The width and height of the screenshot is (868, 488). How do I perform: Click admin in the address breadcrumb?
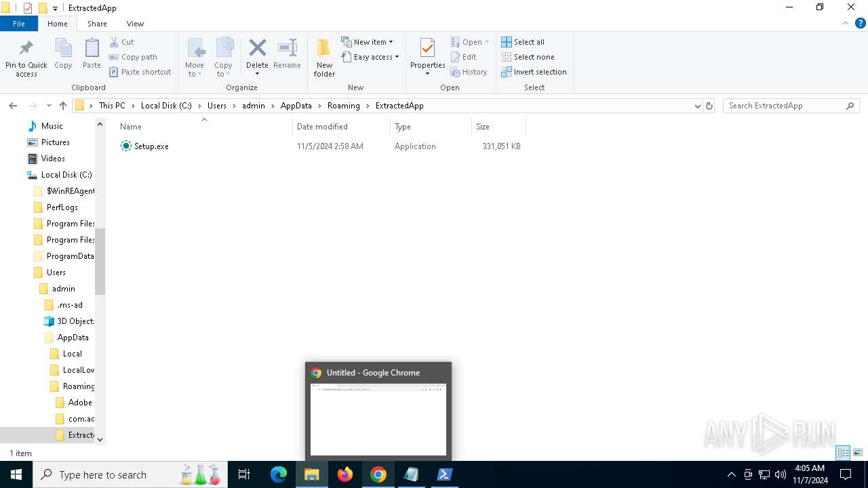tap(254, 106)
